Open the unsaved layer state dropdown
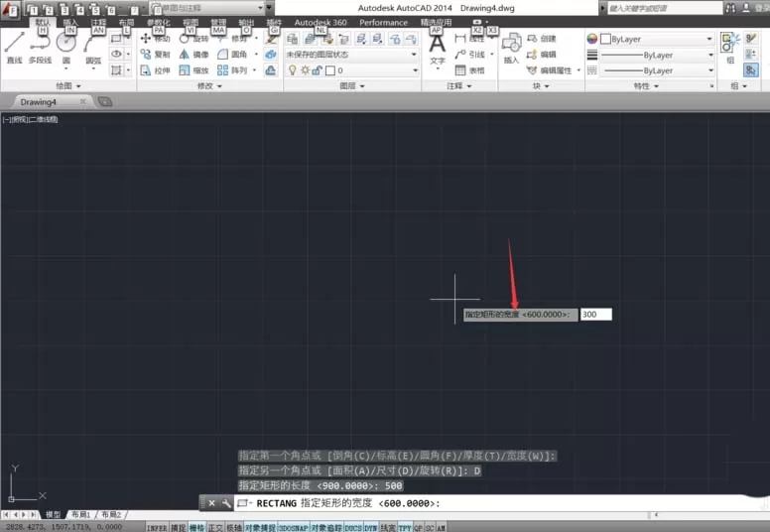The height and width of the screenshot is (532, 770). pyautogui.click(x=352, y=54)
